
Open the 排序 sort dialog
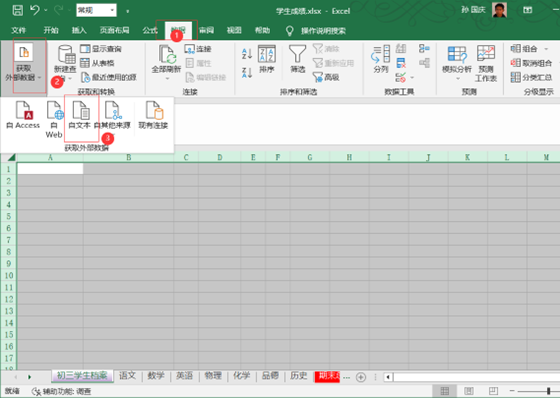[x=267, y=59]
